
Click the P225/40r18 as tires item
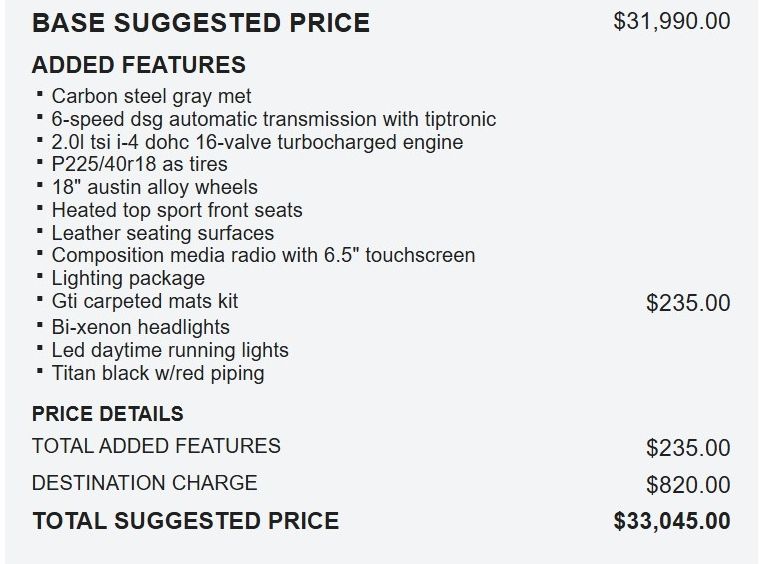tap(139, 164)
